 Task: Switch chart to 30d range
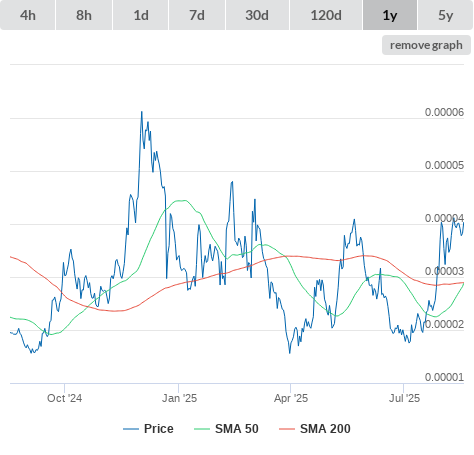coord(257,15)
